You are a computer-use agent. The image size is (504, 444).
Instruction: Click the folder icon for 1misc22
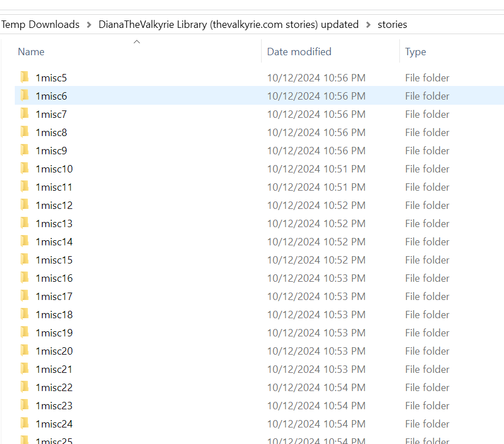point(24,387)
